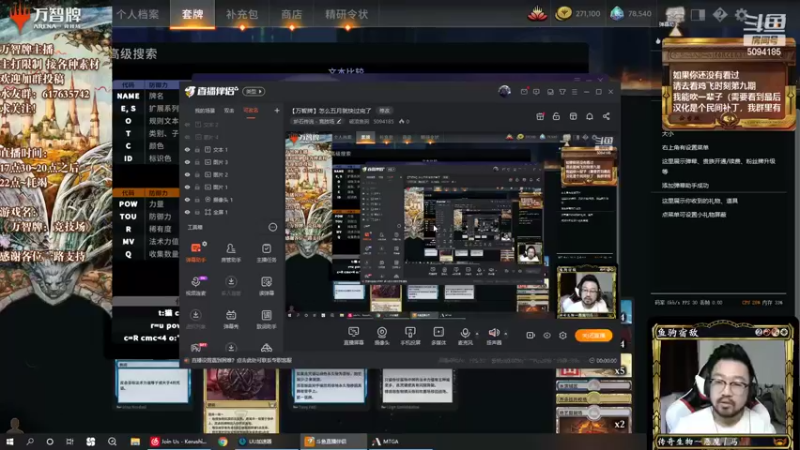
Task: Select the 全屏 1 layer row
Action: click(232, 212)
